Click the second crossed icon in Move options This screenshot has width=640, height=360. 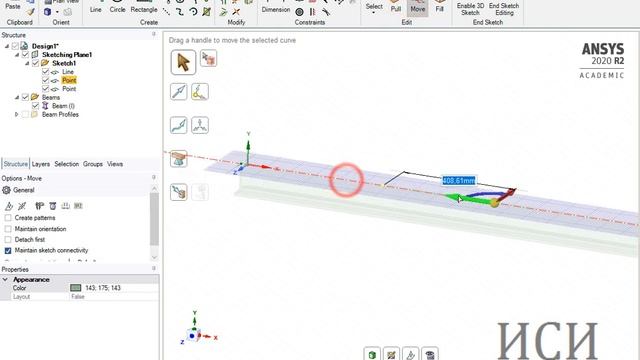tap(22, 206)
